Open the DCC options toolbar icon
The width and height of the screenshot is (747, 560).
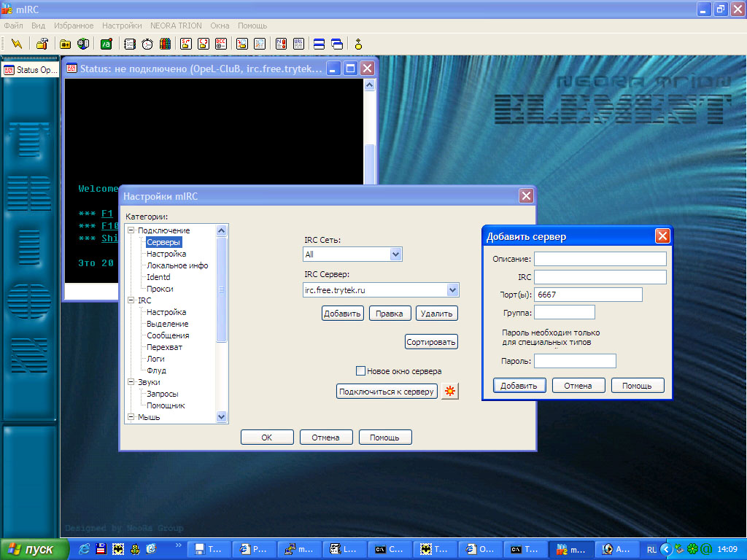[x=221, y=44]
